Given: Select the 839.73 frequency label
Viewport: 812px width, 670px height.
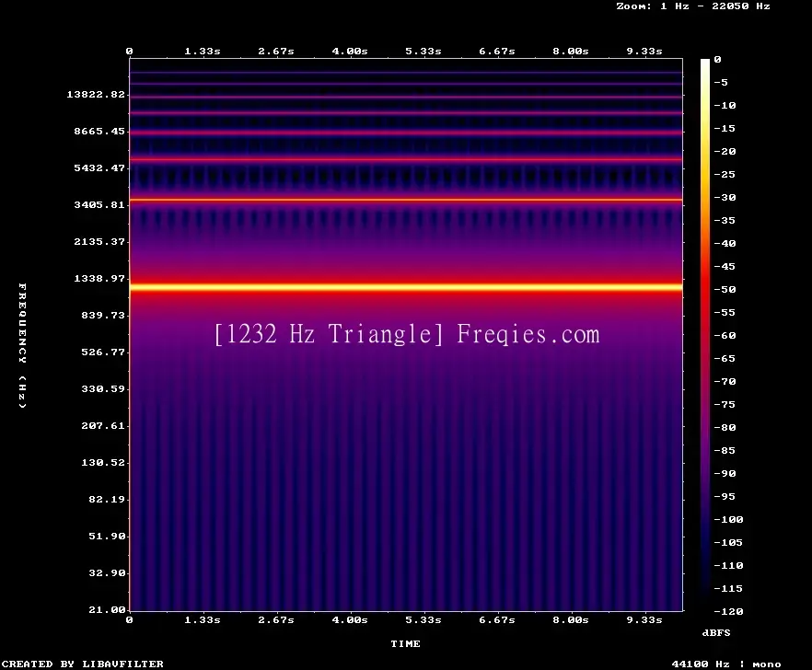Looking at the screenshot, I should point(103,315).
